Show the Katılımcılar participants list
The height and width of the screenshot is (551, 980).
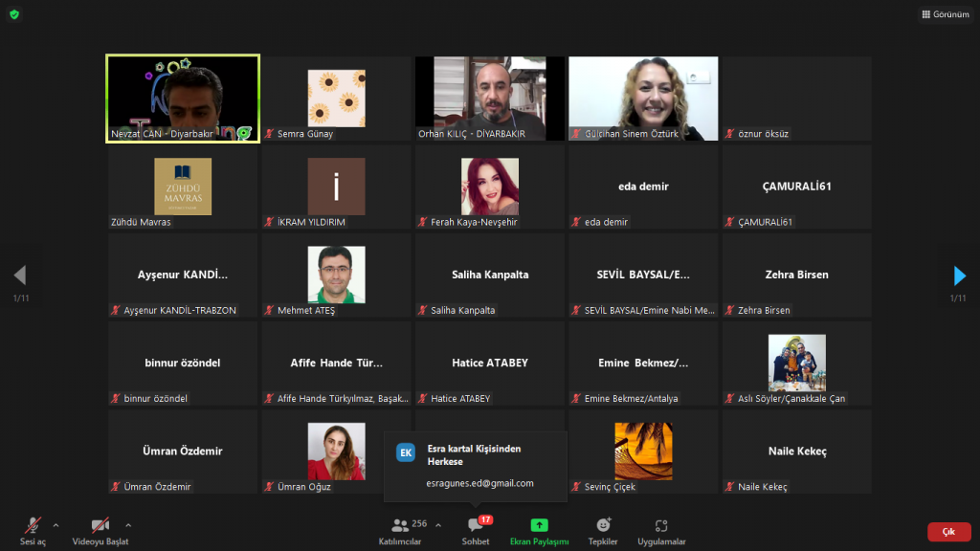point(400,529)
